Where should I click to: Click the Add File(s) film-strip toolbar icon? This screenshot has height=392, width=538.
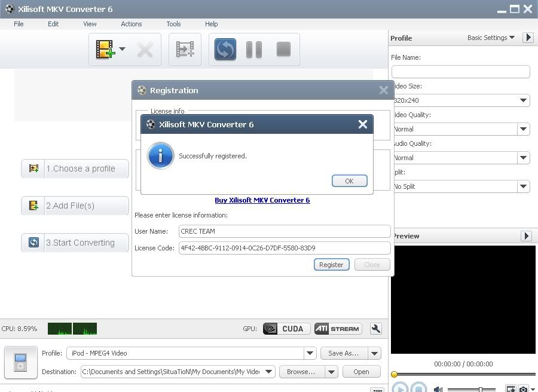105,50
